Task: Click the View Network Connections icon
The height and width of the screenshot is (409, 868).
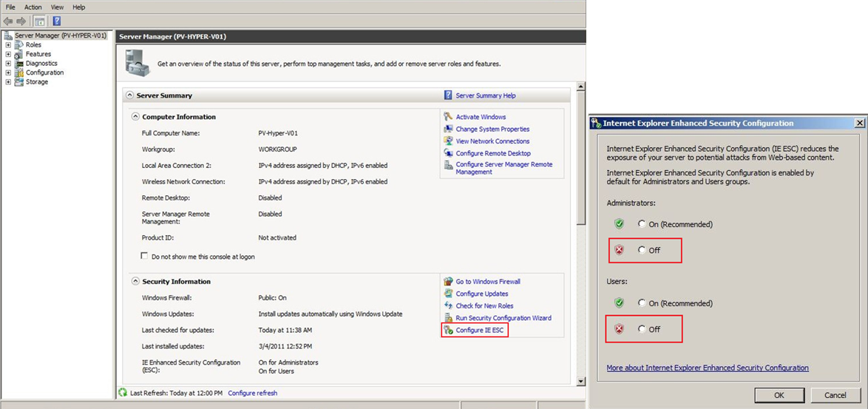Action: coord(448,141)
